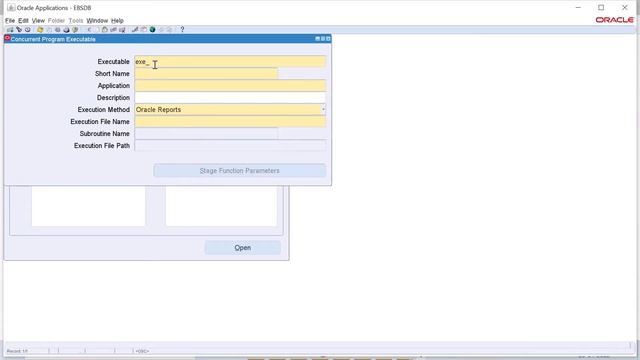Close the Oracle Applications main window

[624, 8]
